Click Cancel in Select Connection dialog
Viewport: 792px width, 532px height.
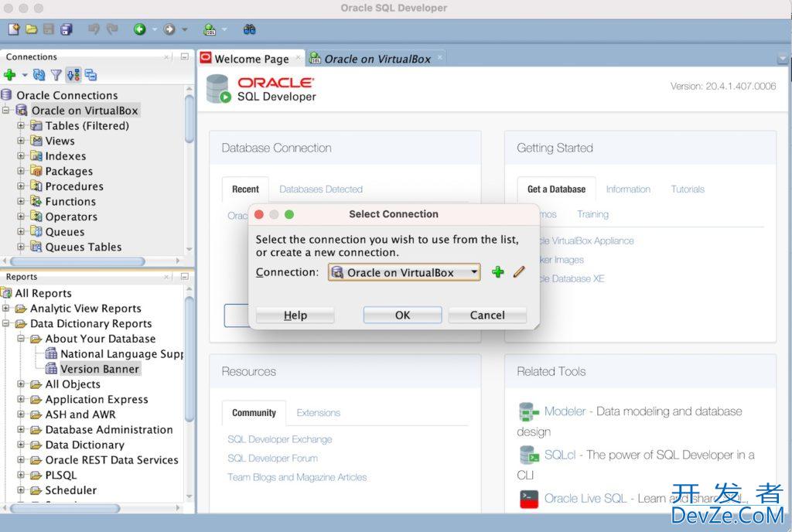click(487, 315)
